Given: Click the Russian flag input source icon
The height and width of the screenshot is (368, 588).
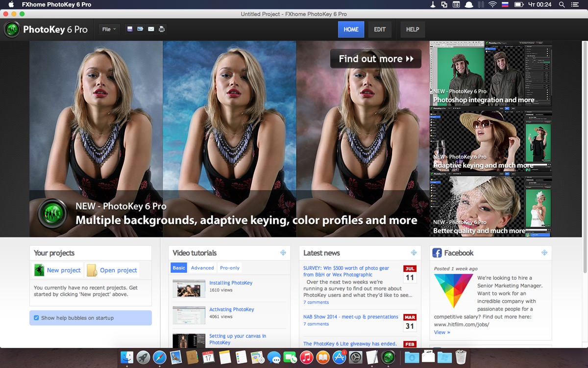Looking at the screenshot, I should pos(506,4).
